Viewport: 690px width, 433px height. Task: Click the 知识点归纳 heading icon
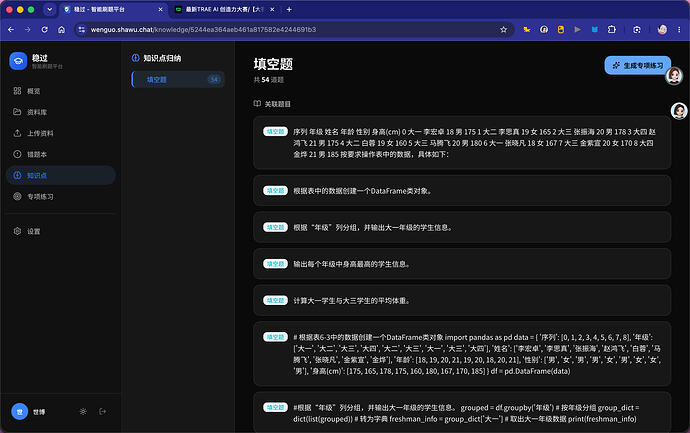136,58
